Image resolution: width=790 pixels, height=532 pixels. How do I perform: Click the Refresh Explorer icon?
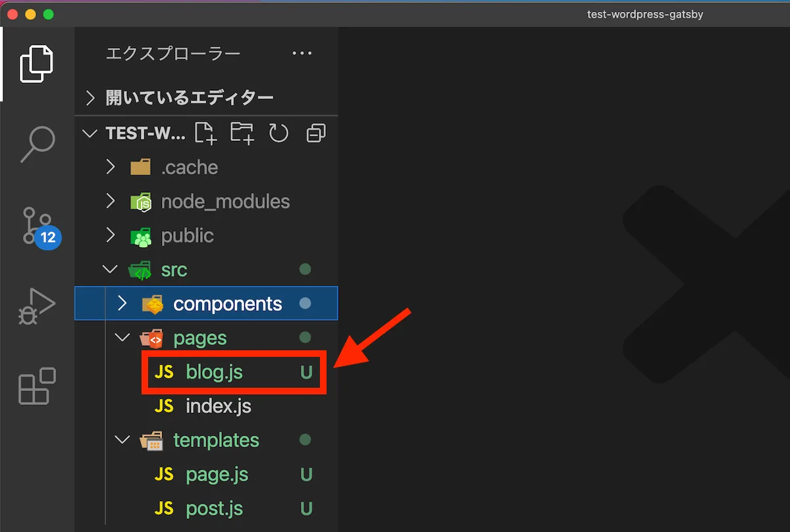pos(279,133)
